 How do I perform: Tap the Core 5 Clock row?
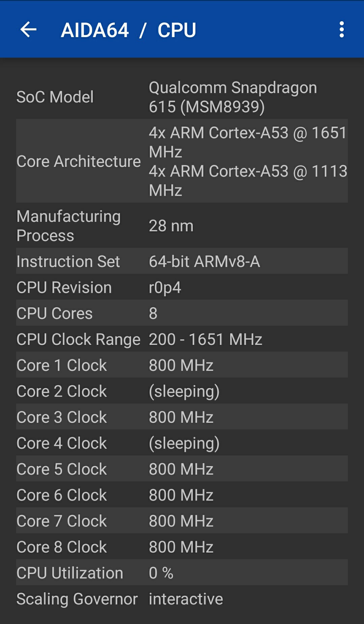(182, 469)
